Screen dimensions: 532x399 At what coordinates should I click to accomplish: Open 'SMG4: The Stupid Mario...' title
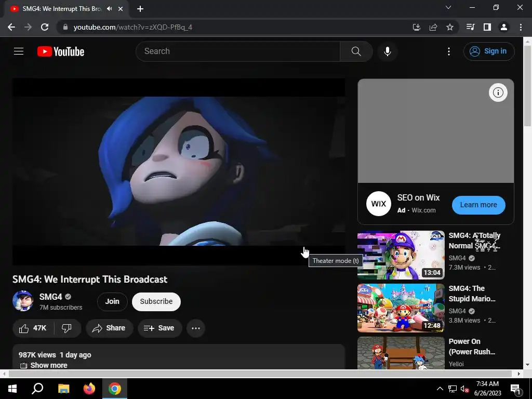point(472,294)
